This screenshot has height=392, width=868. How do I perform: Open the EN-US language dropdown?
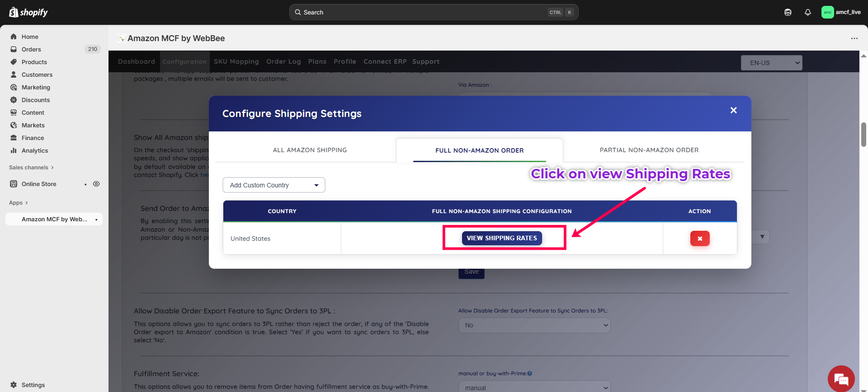coord(771,63)
